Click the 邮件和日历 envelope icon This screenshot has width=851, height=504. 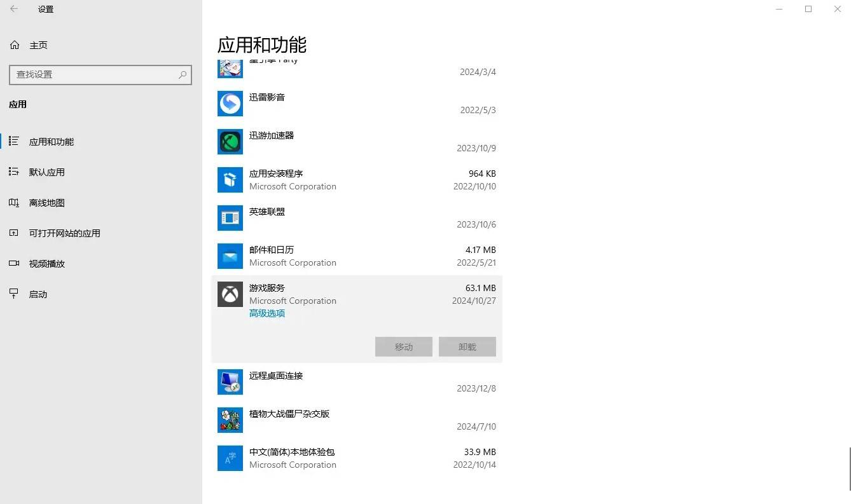[x=230, y=256]
